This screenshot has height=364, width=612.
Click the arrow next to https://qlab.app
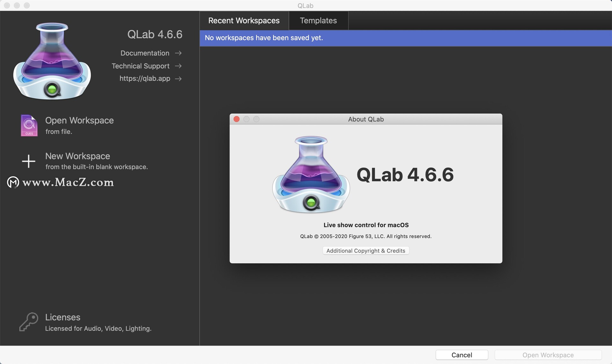[x=178, y=78]
